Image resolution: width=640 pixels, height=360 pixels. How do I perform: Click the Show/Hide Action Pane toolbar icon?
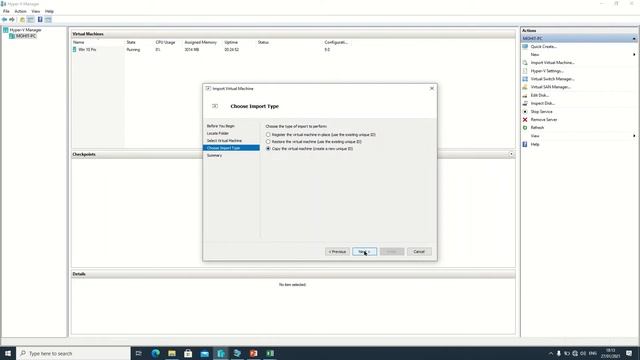[48, 20]
